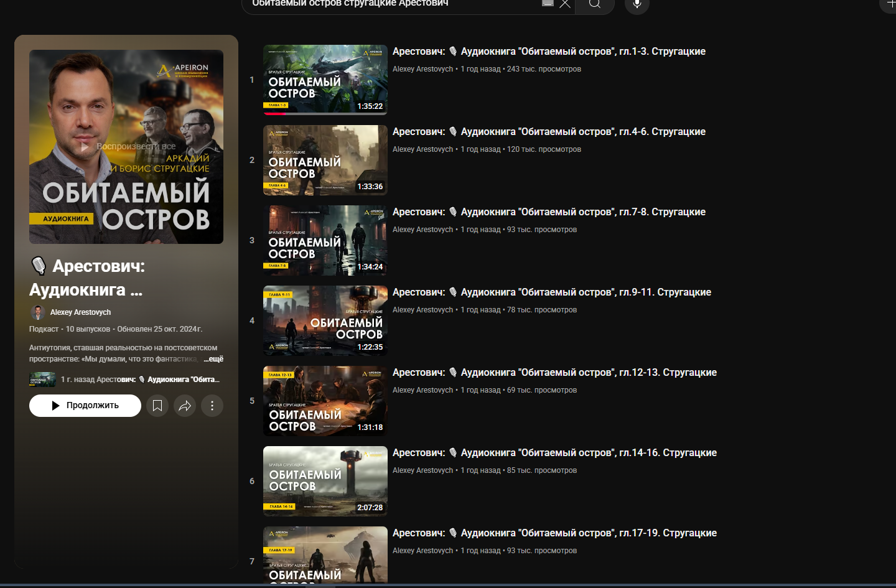Open video title for chapters гл.12-13

554,373
